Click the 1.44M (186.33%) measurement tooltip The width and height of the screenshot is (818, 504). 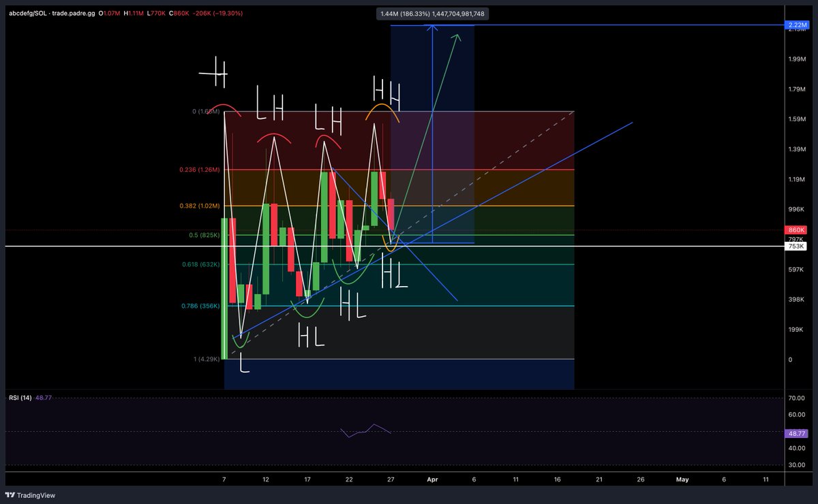point(431,14)
